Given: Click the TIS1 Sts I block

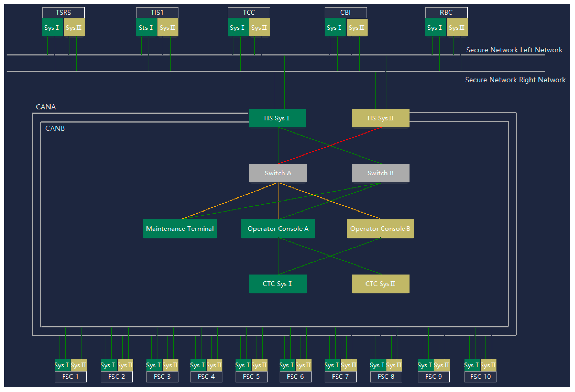Looking at the screenshot, I should coord(146,27).
